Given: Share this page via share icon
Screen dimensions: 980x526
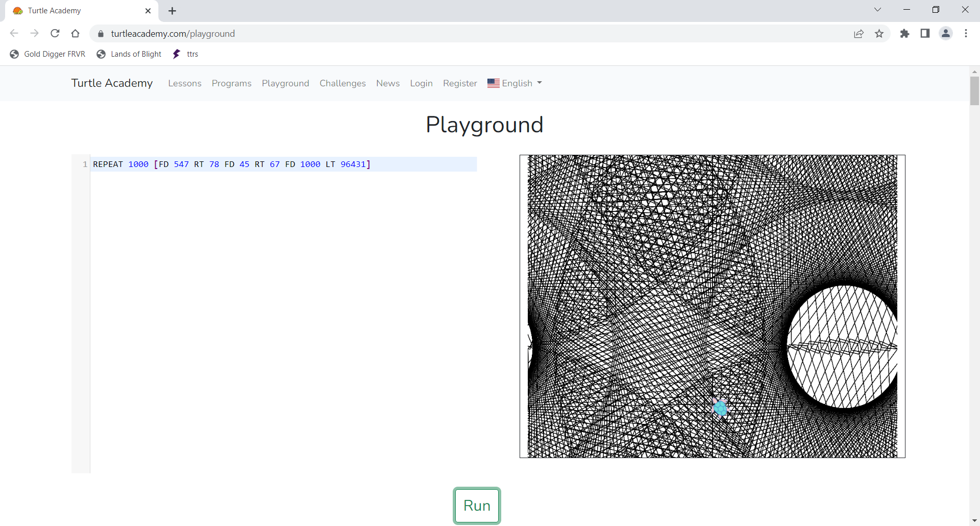Looking at the screenshot, I should (x=859, y=34).
